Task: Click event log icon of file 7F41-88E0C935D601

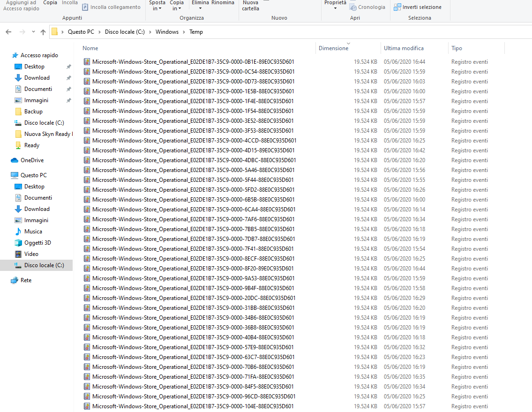Action: pyautogui.click(x=87, y=249)
